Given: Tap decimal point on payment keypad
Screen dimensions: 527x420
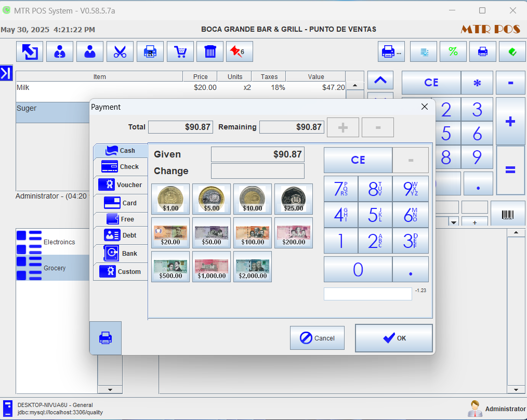Looking at the screenshot, I should coord(411,269).
